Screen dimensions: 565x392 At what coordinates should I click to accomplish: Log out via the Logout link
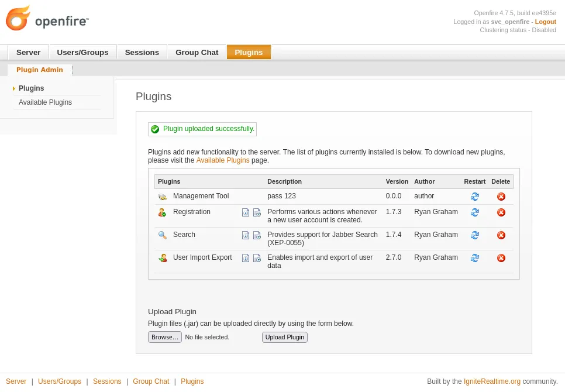(545, 22)
